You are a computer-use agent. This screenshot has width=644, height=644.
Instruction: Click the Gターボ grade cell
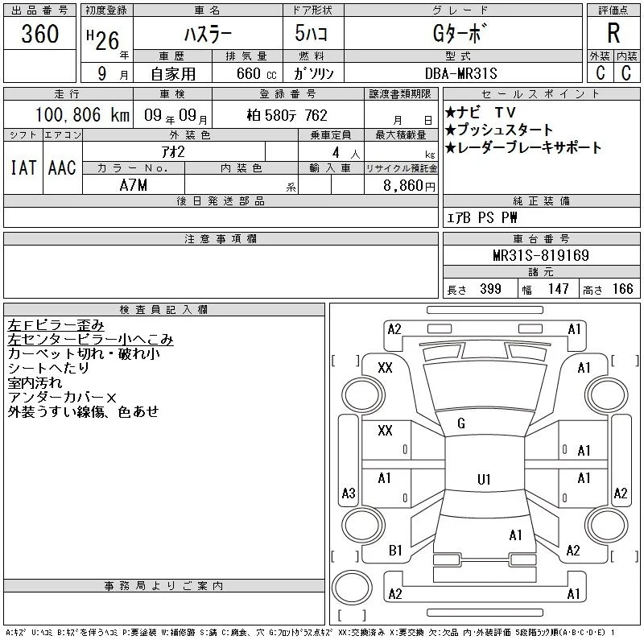click(463, 33)
